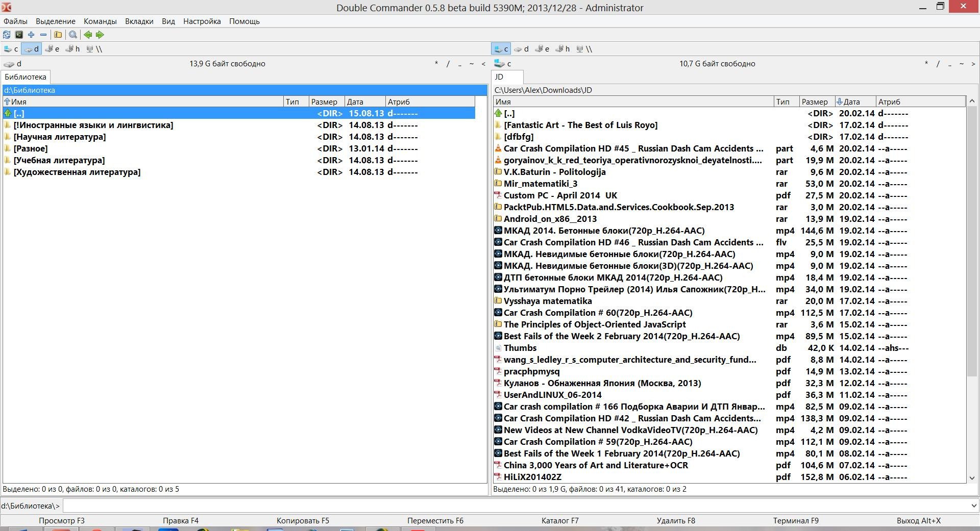Screen dimensions: 980x531
Task: Open the terminal from the toolbar icon
Action: (x=19, y=35)
